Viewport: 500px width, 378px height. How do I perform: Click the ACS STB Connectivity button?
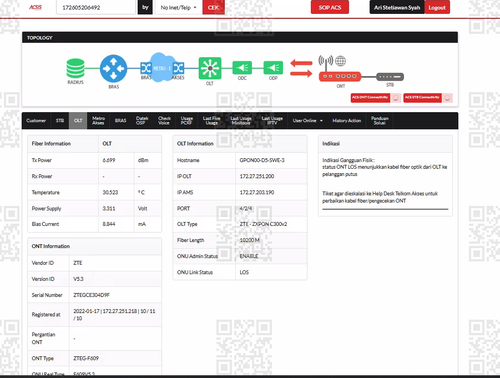[423, 98]
